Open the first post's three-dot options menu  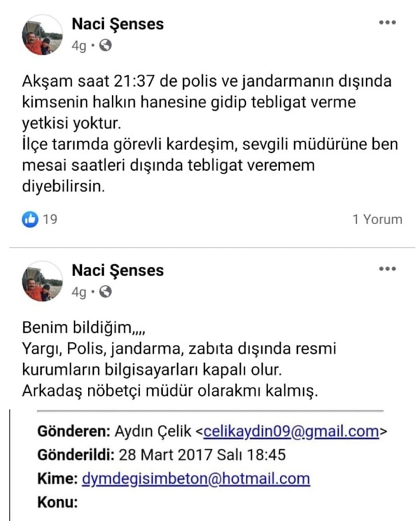click(387, 23)
